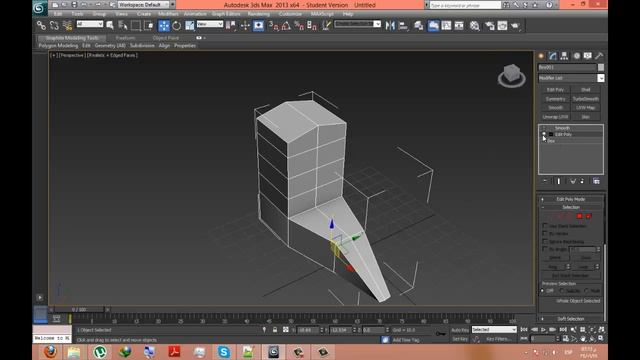Click the Auto Key button
This screenshot has width=640, height=360.
pos(460,330)
